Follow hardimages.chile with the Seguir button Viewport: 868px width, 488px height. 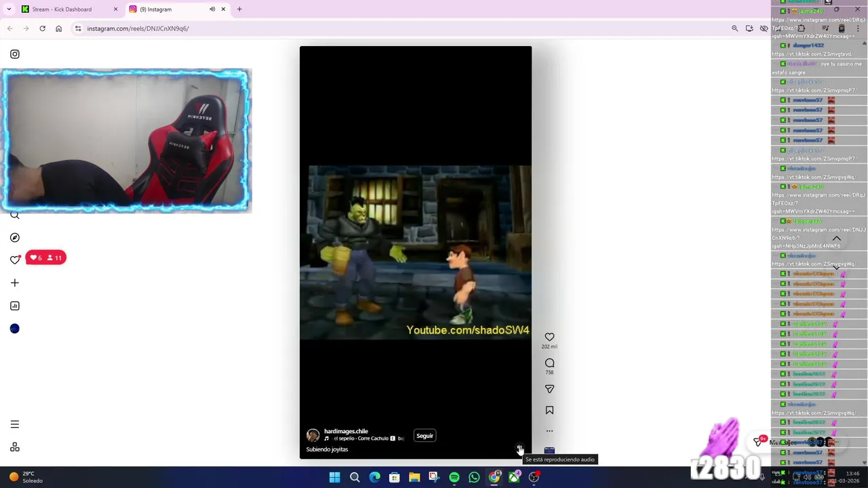(425, 436)
